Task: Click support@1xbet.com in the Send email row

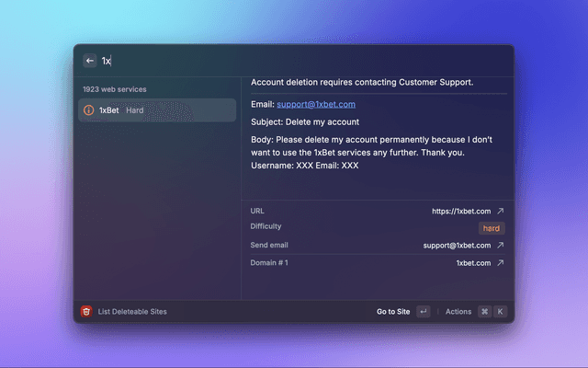Action: click(x=457, y=246)
